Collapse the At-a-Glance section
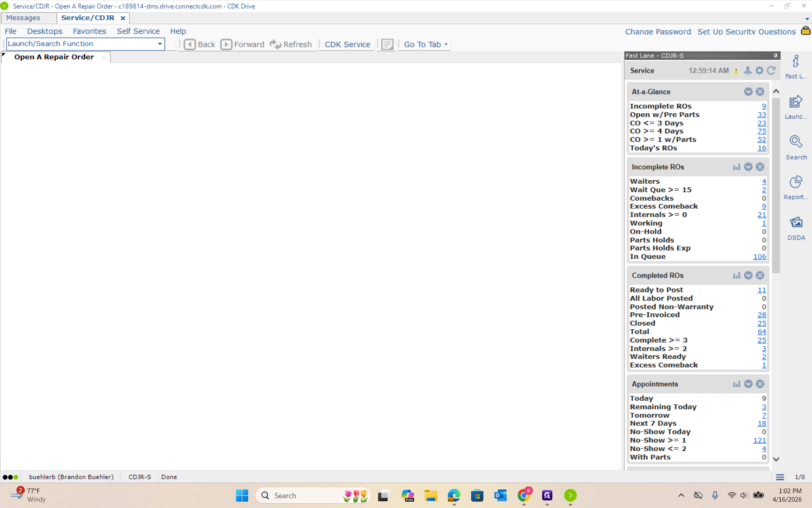Screen dimensions: 812x508 (748, 91)
